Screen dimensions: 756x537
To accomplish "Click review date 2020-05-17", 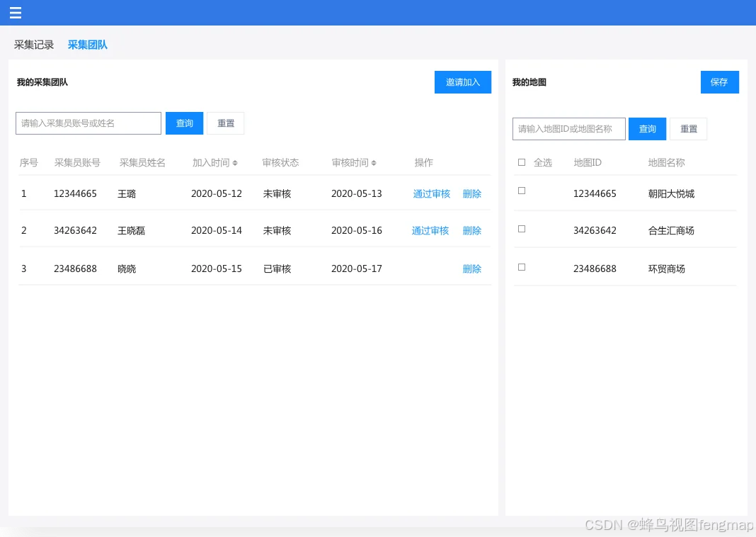I will point(356,268).
